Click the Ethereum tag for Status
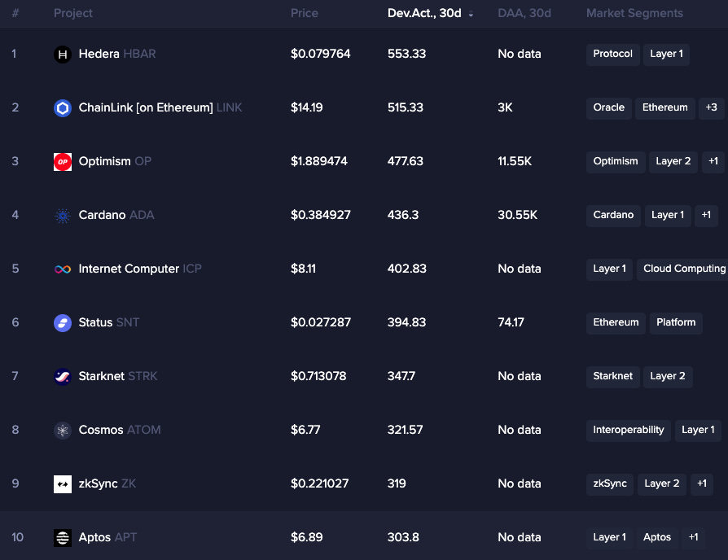The width and height of the screenshot is (728, 560). 616,323
